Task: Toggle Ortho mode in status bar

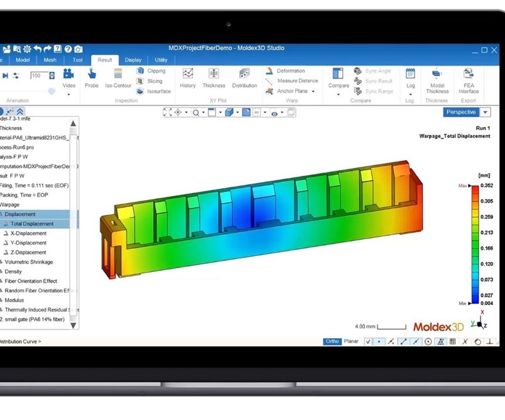Action: click(332, 341)
